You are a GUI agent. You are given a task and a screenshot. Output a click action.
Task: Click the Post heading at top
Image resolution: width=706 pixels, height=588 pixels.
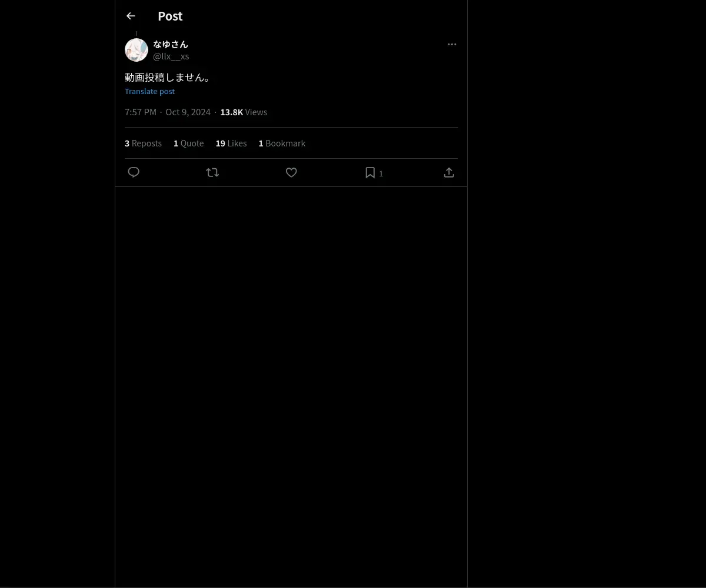[170, 16]
